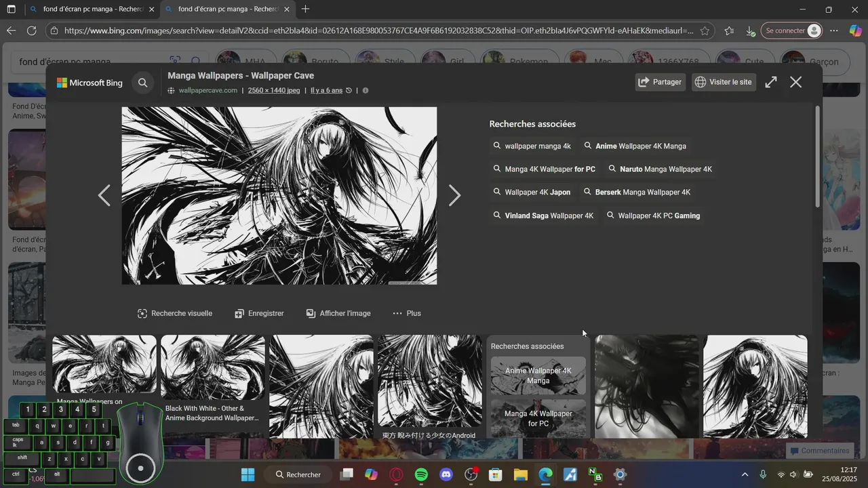This screenshot has height=488, width=868.
Task: Open Opera browser from the taskbar
Action: point(396,474)
